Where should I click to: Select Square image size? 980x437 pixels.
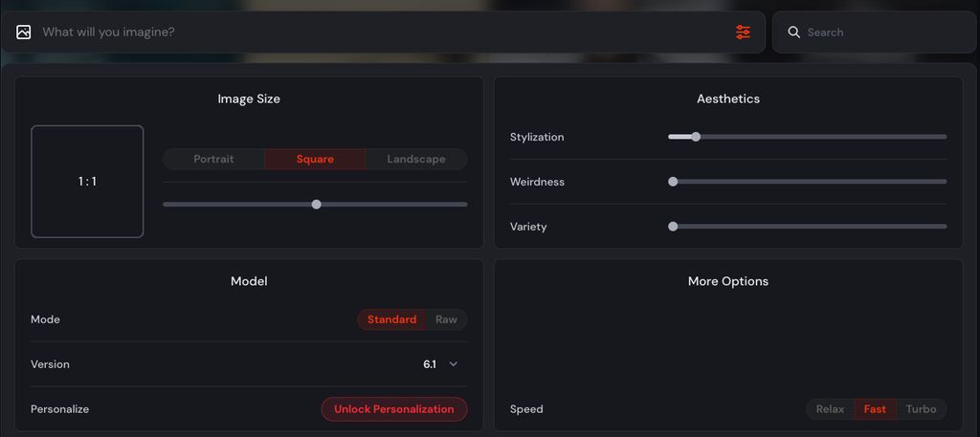tap(315, 160)
